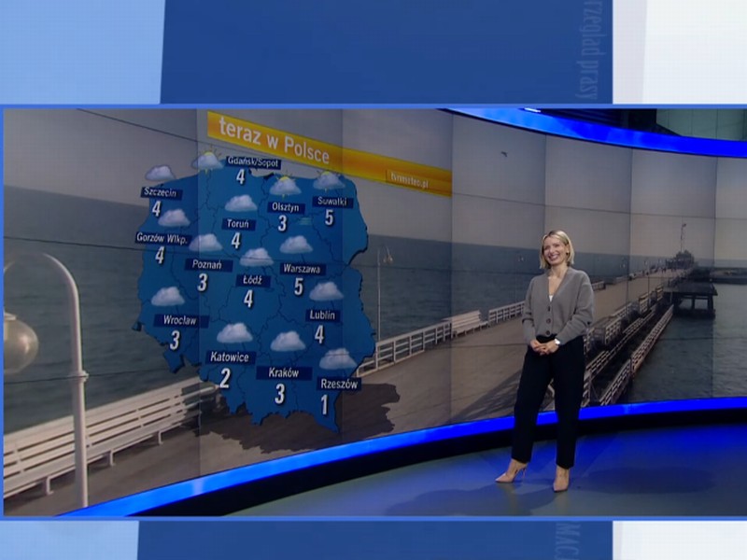The width and height of the screenshot is (747, 560).
Task: Select the 'teraz w Polsce' banner title
Action: click(x=274, y=142)
